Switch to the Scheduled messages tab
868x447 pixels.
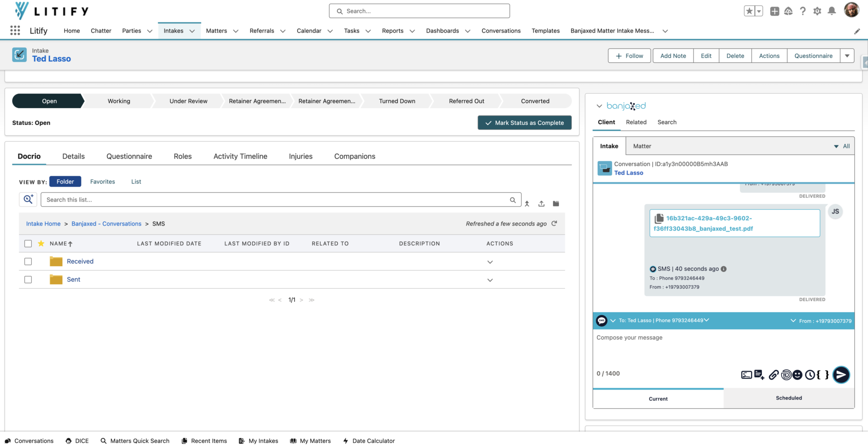pos(789,398)
